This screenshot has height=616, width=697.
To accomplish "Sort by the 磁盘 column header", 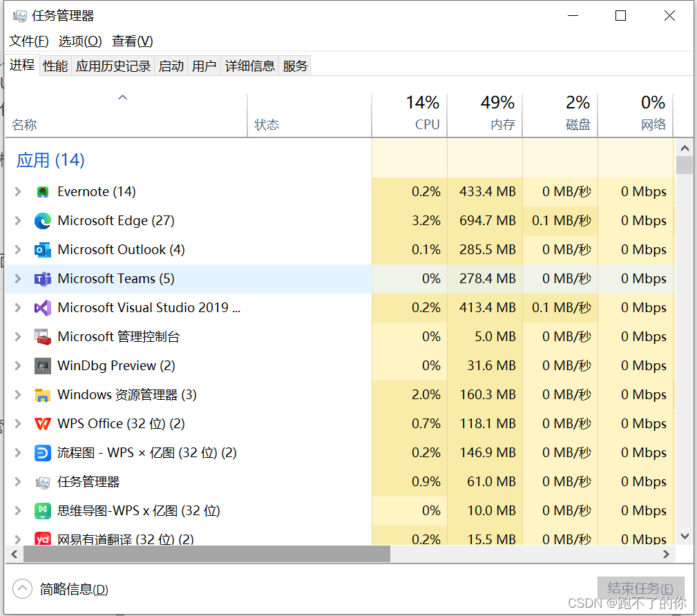I will (560, 115).
